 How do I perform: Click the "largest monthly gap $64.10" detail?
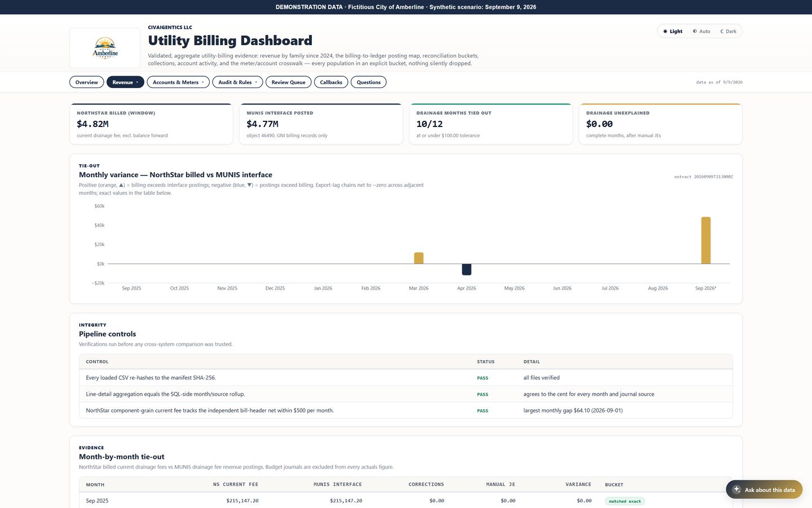[573, 410]
